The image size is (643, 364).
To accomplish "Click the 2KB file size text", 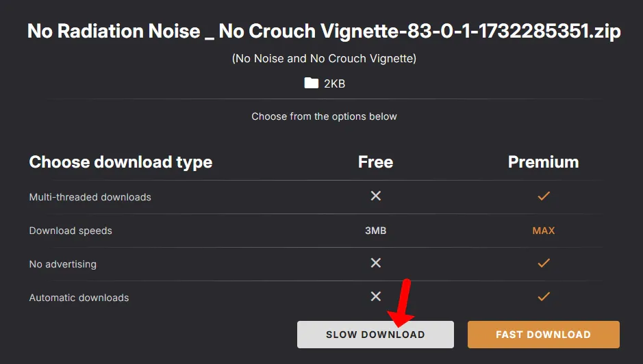I will click(334, 83).
